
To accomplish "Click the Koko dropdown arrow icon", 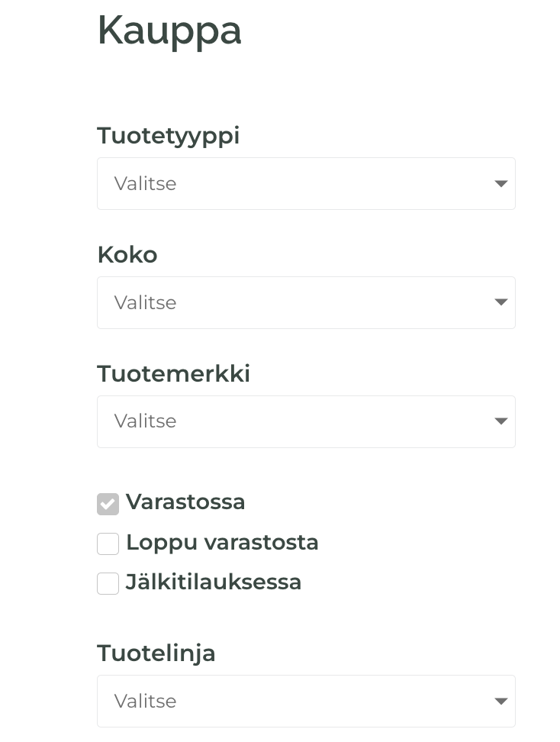I will pyautogui.click(x=500, y=302).
